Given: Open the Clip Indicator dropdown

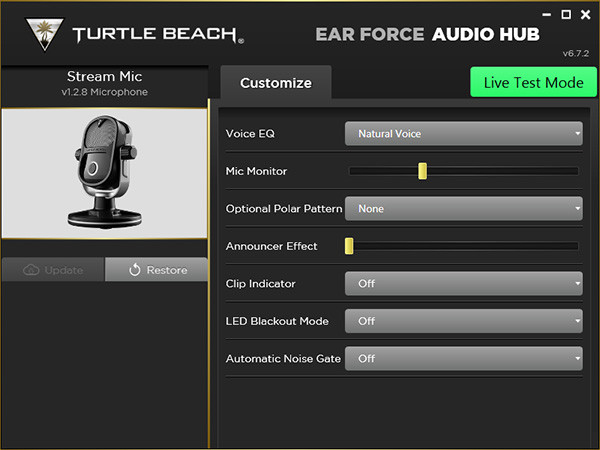Looking at the screenshot, I should pos(463,284).
